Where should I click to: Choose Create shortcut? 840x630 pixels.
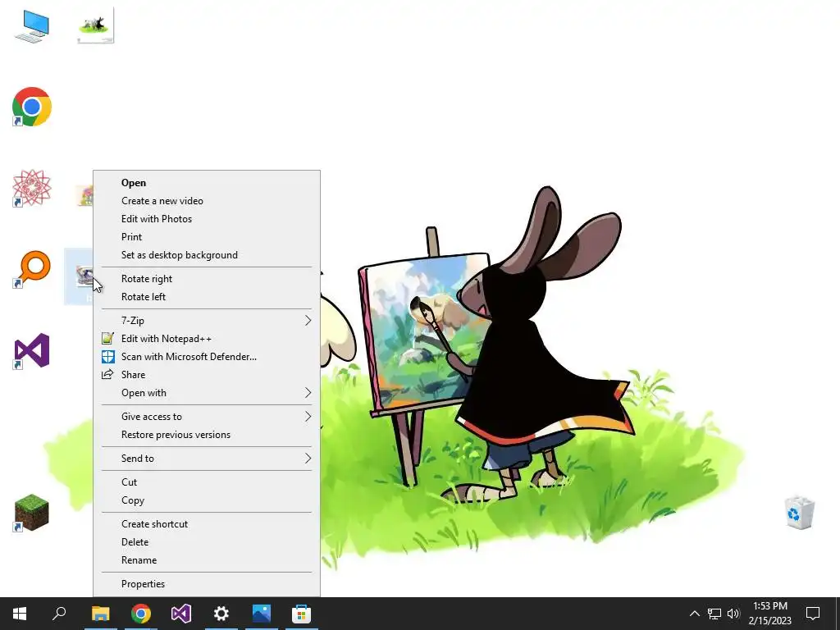click(x=206, y=524)
